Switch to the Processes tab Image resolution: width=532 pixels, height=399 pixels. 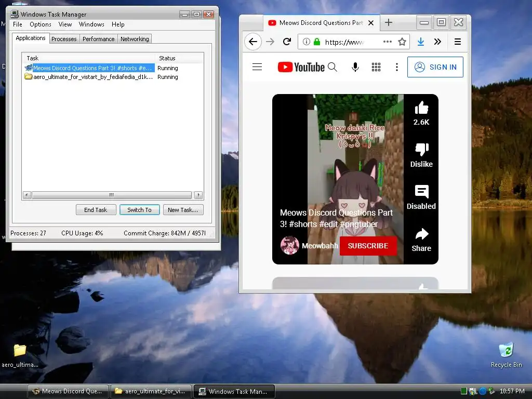[64, 39]
